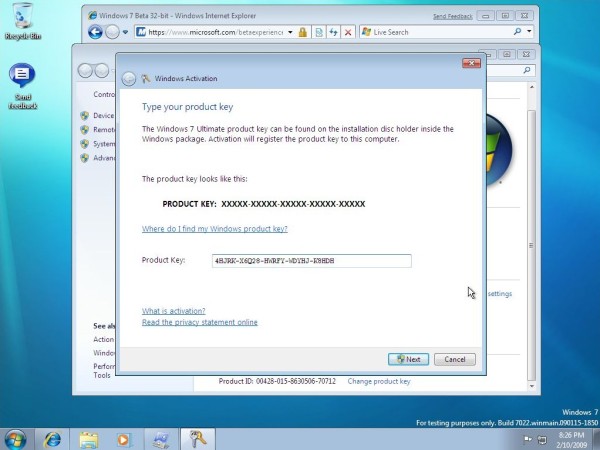The height and width of the screenshot is (450, 600).
Task: Open Remote settings link in System window
Action: tap(104, 130)
